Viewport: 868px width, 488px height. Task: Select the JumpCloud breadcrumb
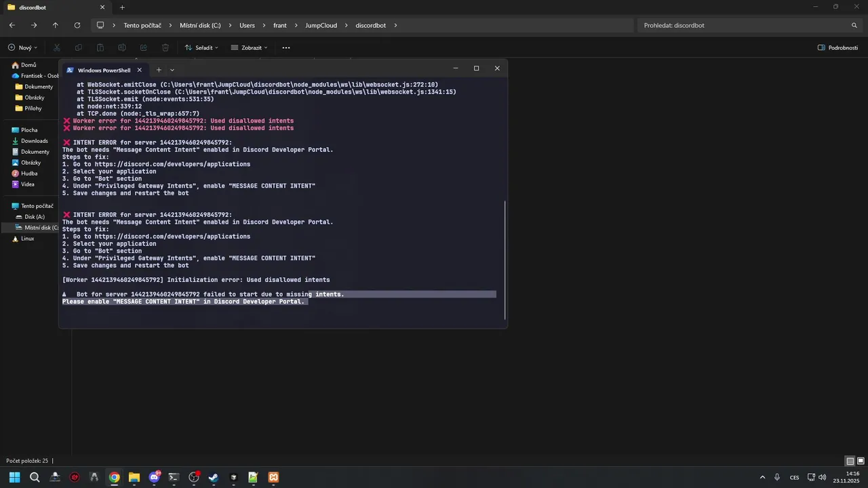coord(321,25)
